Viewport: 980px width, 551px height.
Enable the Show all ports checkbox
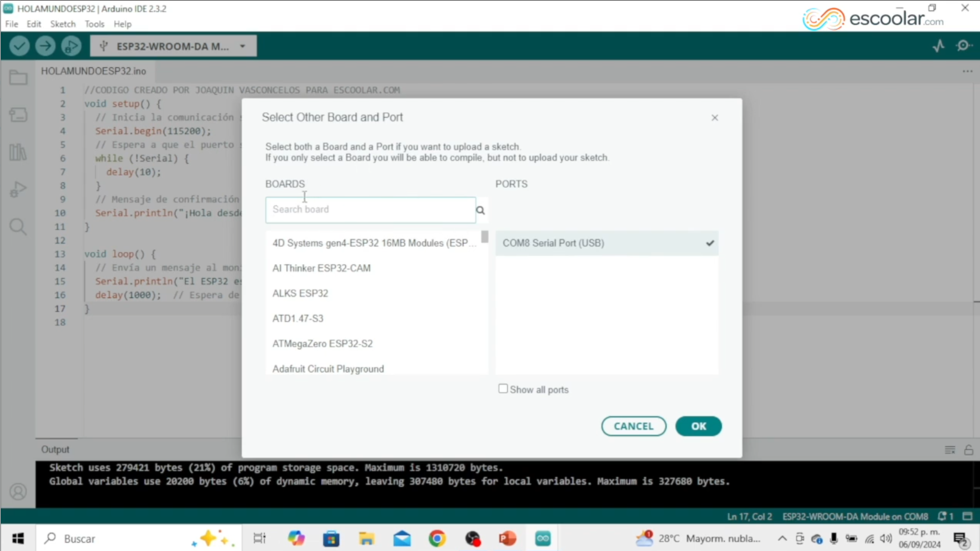point(503,389)
